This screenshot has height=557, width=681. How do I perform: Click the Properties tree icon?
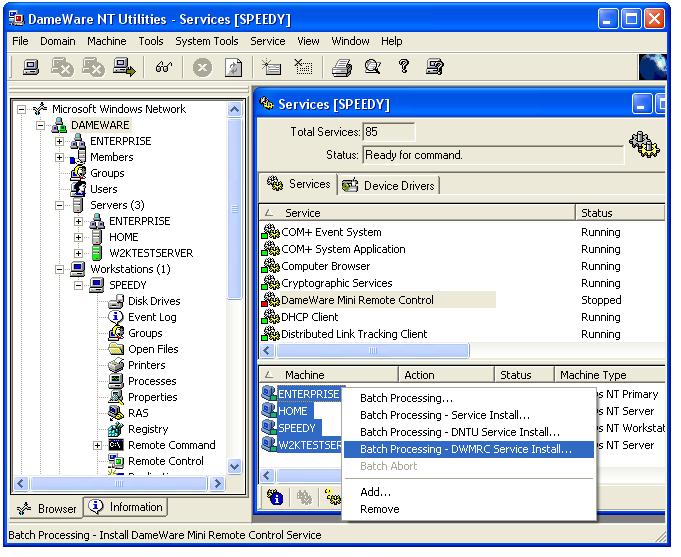pos(116,397)
